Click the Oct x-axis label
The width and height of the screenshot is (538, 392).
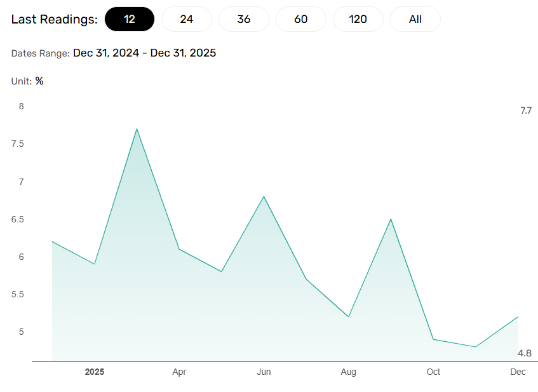coord(433,372)
